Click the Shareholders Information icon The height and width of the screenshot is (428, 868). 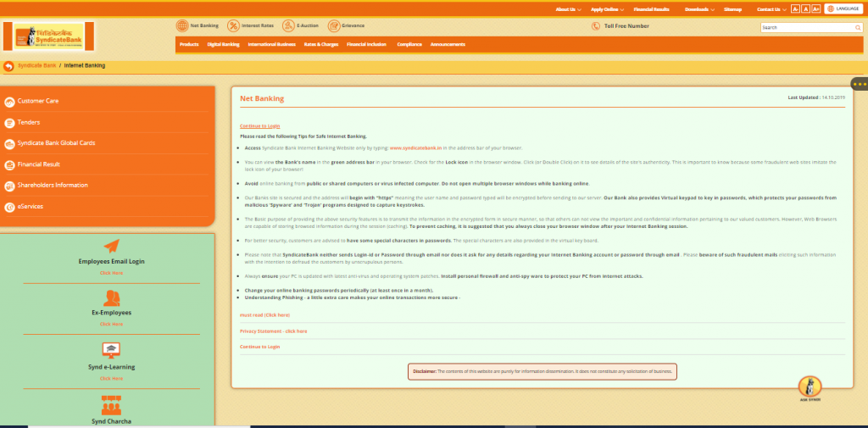click(9, 186)
